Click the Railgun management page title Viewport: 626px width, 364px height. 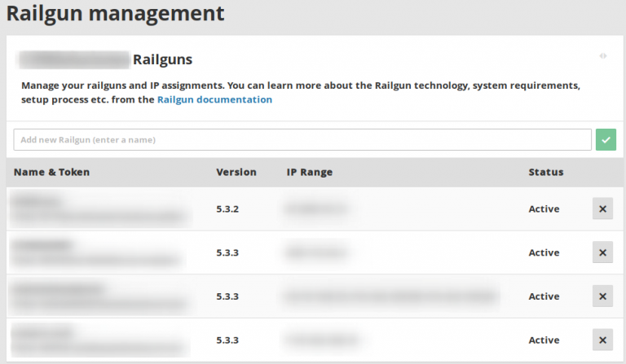coord(116,13)
